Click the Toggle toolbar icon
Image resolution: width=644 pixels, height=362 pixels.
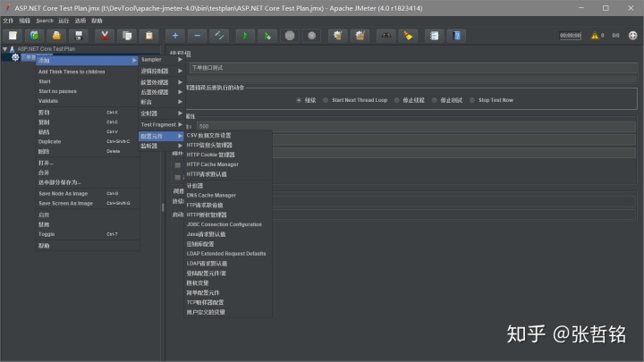219,36
